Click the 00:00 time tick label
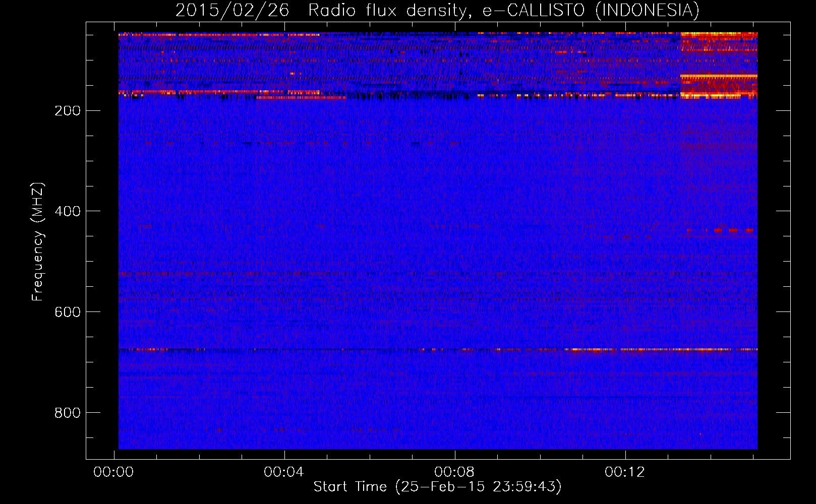 [114, 472]
